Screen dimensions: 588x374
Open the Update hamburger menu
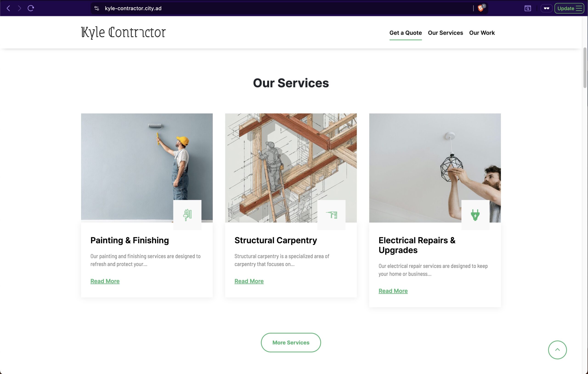(569, 8)
